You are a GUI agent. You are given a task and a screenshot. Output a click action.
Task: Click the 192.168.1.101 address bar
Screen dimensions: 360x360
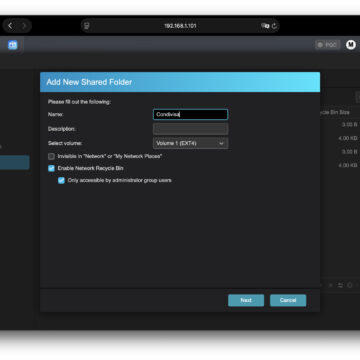(x=180, y=26)
